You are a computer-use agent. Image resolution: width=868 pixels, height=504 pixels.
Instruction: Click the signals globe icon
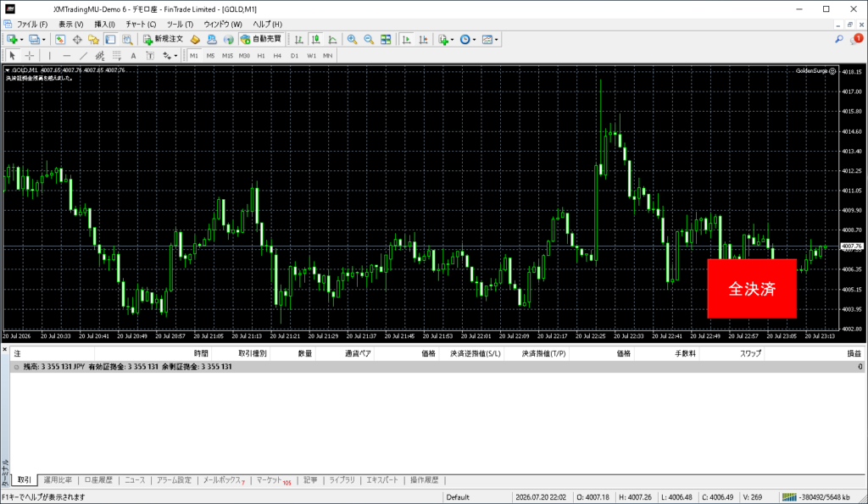pos(228,39)
